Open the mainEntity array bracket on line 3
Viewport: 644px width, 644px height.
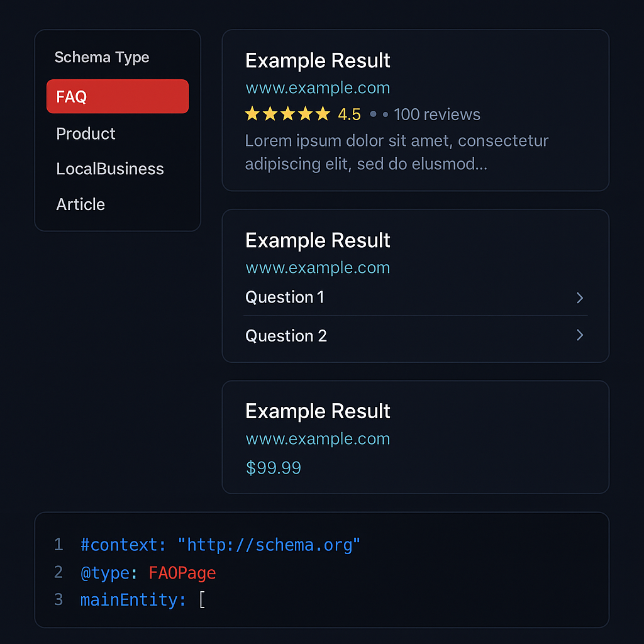pos(202,600)
